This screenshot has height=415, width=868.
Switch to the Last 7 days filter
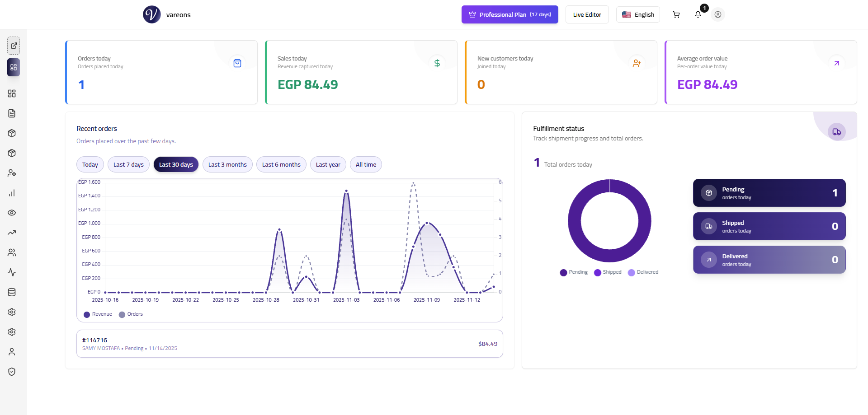coord(128,164)
